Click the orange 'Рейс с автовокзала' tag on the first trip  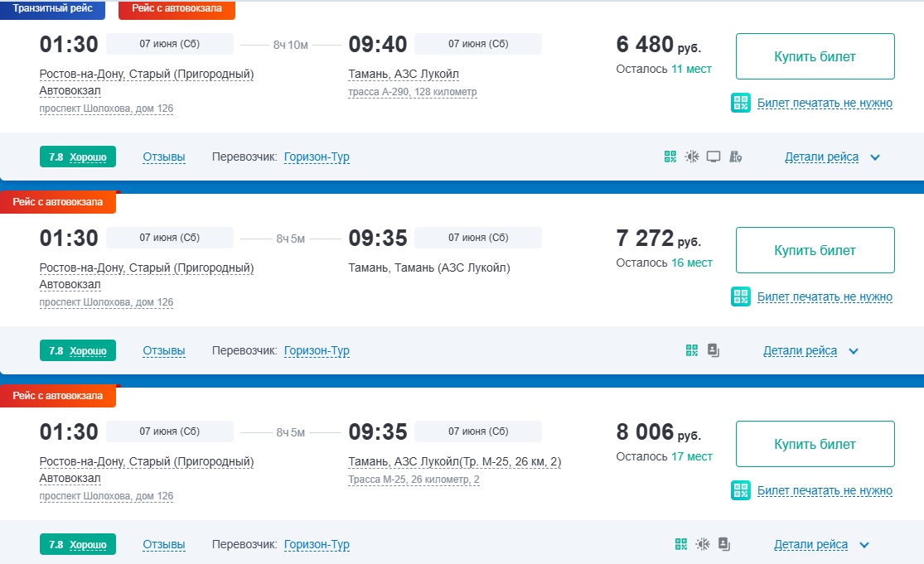177,9
